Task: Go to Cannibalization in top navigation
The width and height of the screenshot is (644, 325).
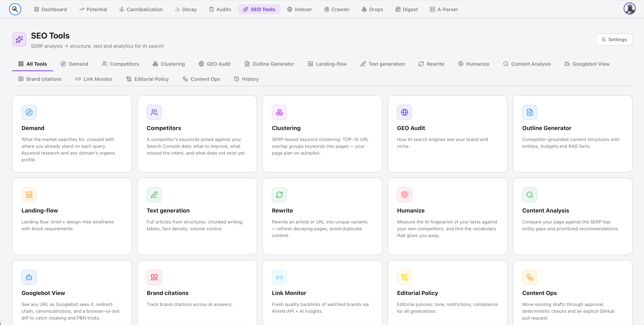Action: coord(141,9)
